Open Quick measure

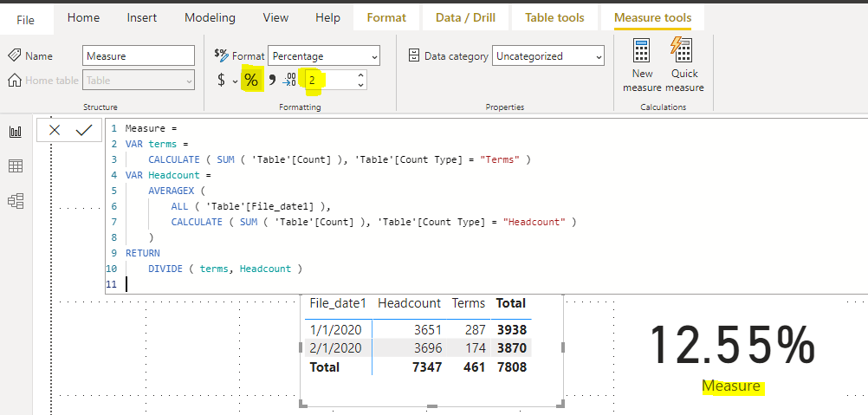tap(684, 65)
